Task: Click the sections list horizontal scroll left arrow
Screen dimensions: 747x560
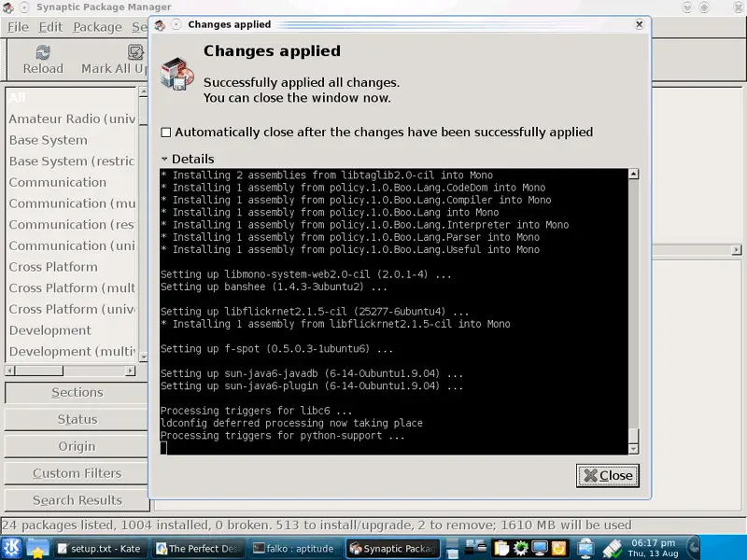Action: coord(9,371)
